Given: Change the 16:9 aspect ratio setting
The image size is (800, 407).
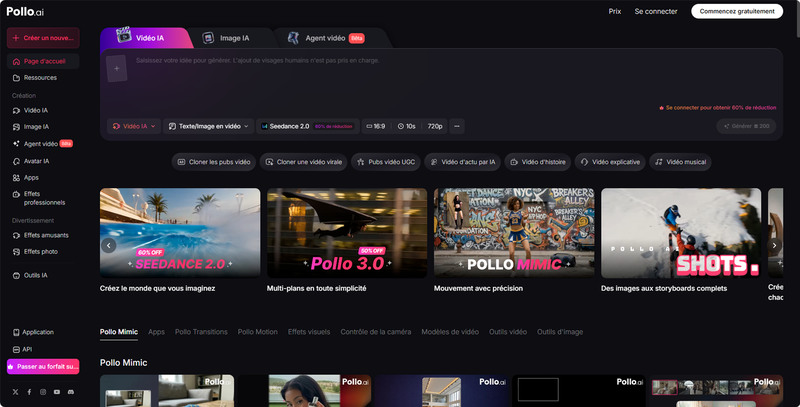Looking at the screenshot, I should point(376,126).
